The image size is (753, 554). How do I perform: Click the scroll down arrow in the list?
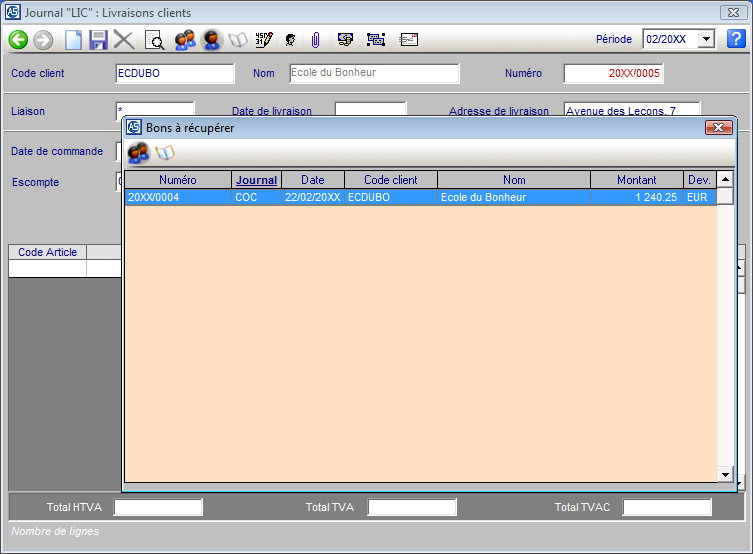pyautogui.click(x=725, y=474)
